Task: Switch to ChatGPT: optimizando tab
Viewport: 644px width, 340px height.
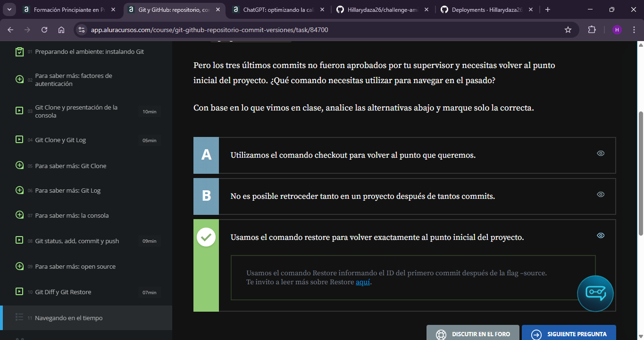Action: click(x=278, y=9)
